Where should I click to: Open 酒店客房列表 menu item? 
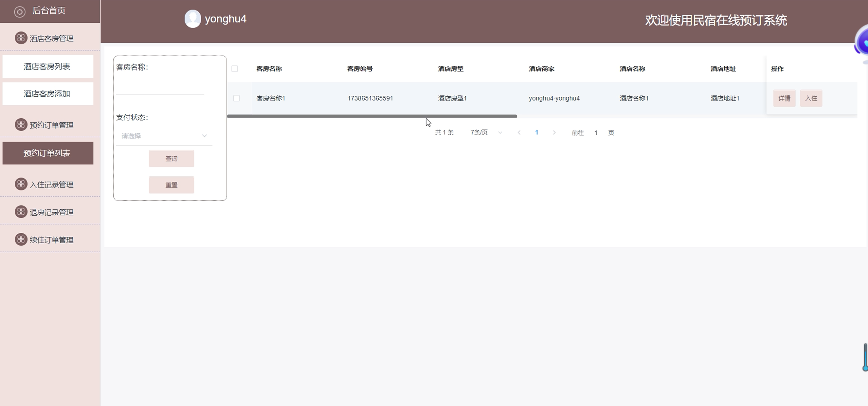(x=48, y=66)
